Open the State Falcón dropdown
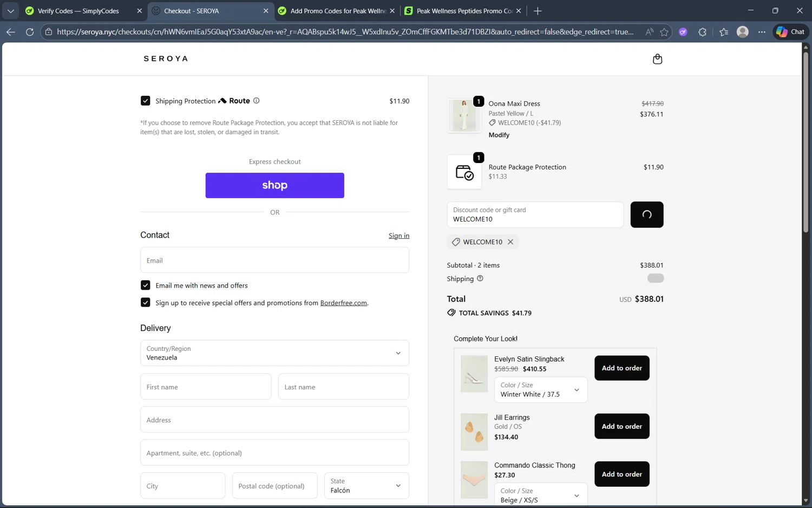The image size is (812, 508). click(366, 486)
